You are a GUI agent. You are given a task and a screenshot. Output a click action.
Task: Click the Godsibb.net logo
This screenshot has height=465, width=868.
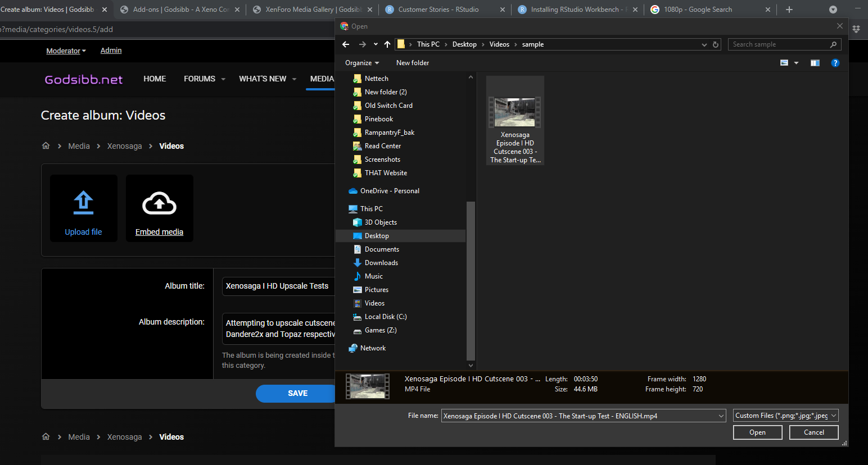pos(84,79)
